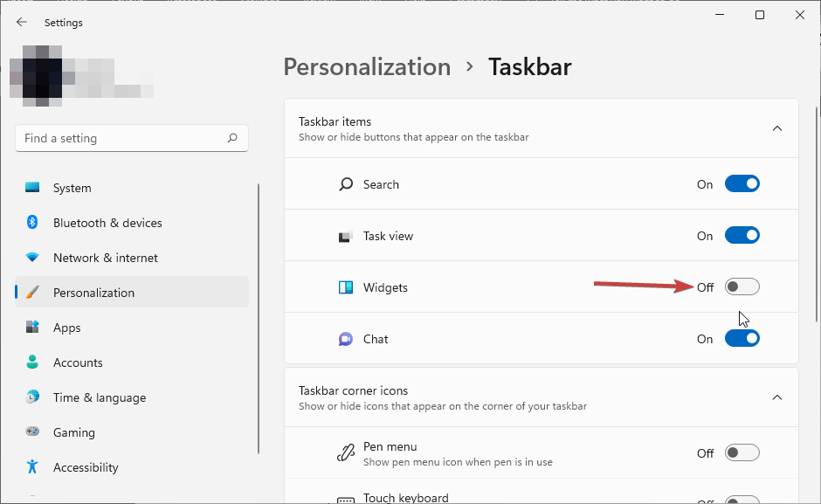This screenshot has height=504, width=821.
Task: Open the Accessibility settings page
Action: click(x=85, y=467)
